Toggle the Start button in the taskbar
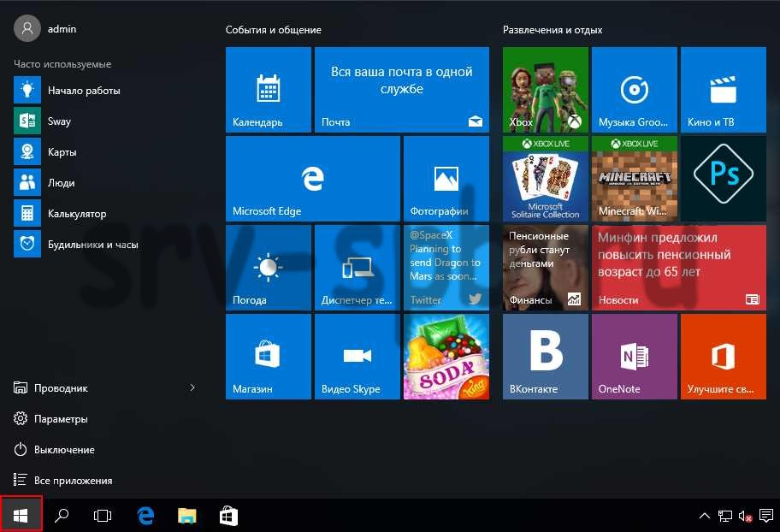 coord(21,516)
